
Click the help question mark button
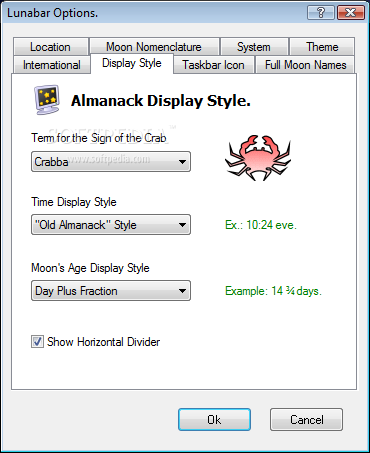[321, 13]
